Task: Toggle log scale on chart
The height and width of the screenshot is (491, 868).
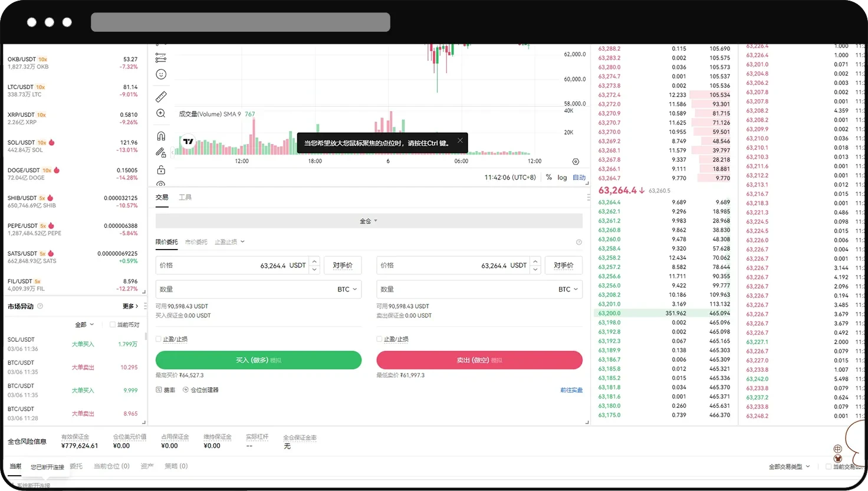Action: coord(562,177)
